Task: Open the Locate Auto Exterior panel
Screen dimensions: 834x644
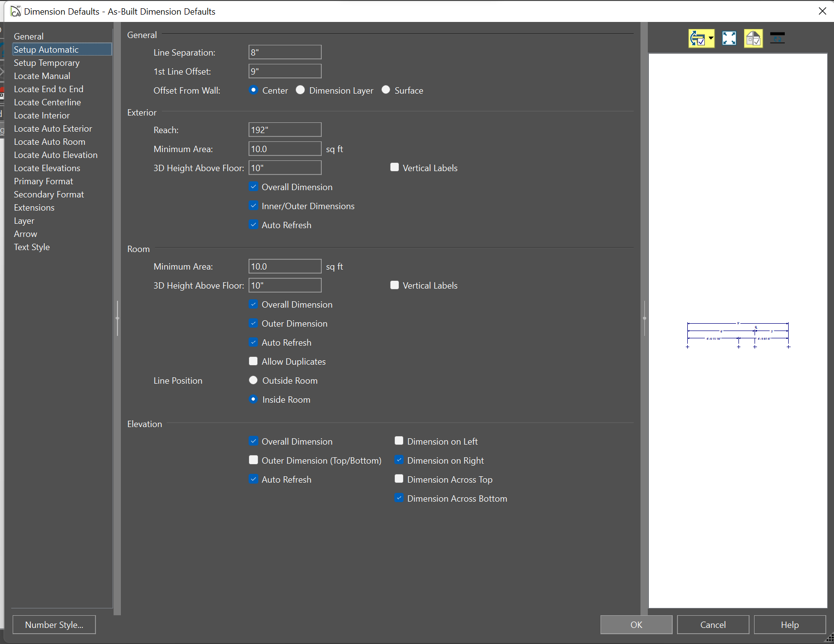Action: tap(53, 129)
